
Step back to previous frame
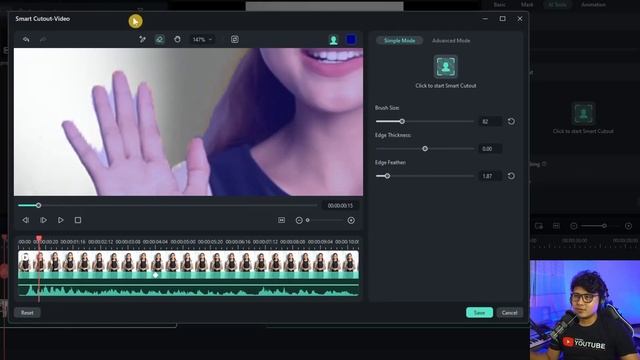(x=25, y=220)
